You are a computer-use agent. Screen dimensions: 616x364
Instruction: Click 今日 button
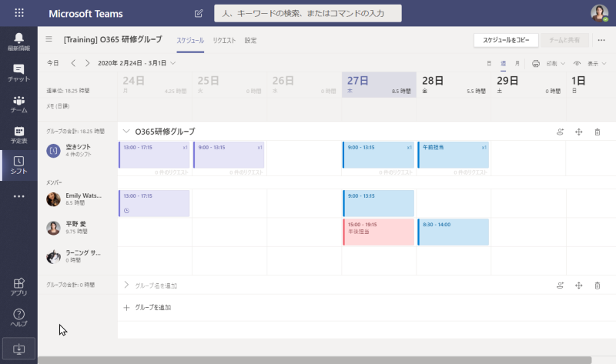(x=52, y=63)
